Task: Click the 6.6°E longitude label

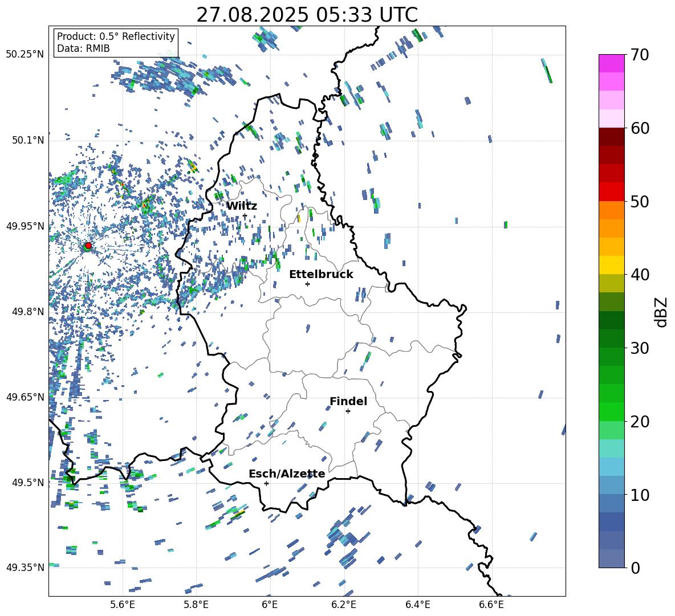Action: (491, 605)
